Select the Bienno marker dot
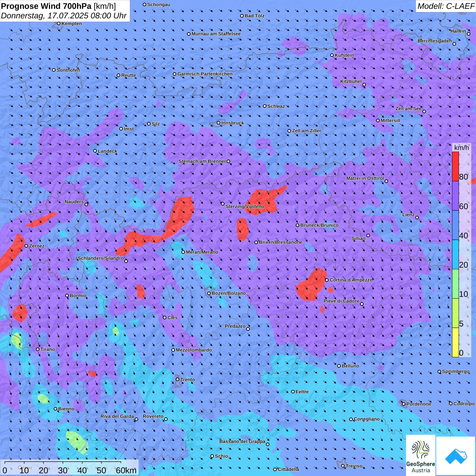Screen dimensions: 476x476 (x=55, y=409)
